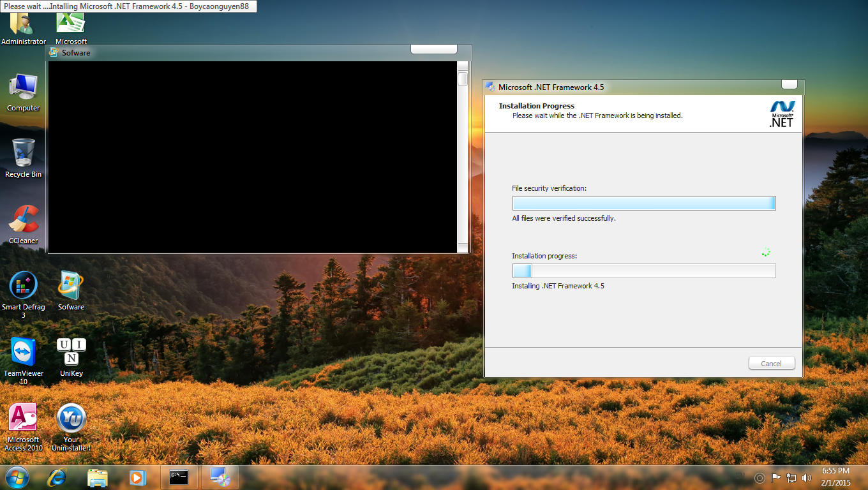Open the Administrator folder desktop icon
Image resolution: width=868 pixels, height=490 pixels.
point(24,29)
